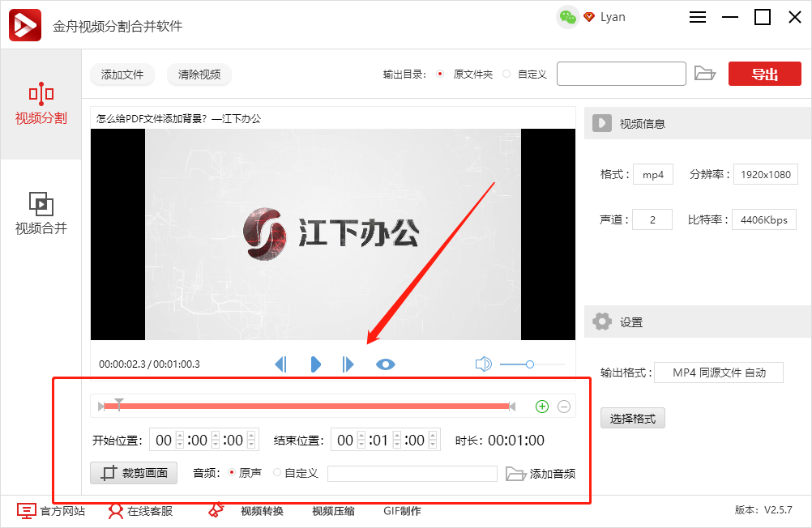Click the mp4 format value
Screen dimensions: 812x528
pos(653,174)
